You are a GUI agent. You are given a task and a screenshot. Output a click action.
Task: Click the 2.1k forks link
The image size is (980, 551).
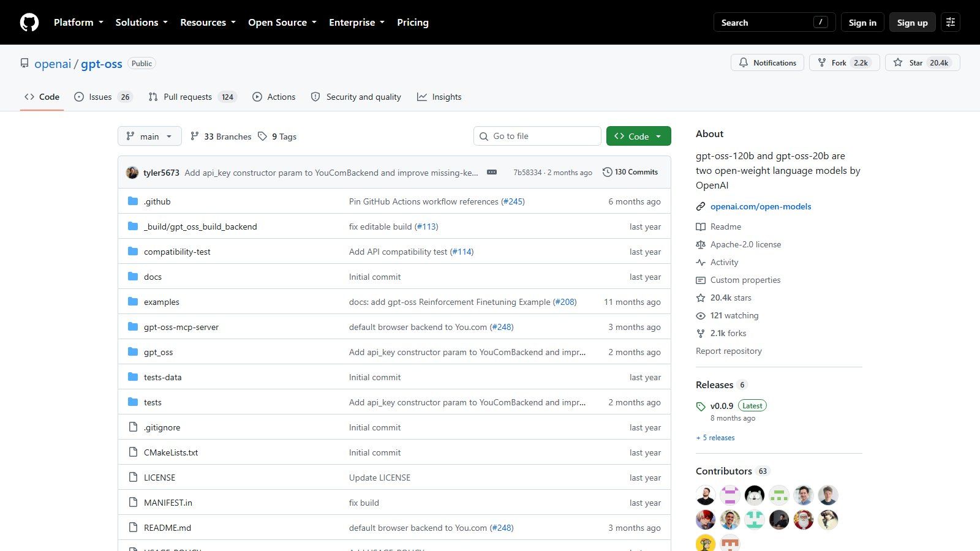click(x=728, y=333)
